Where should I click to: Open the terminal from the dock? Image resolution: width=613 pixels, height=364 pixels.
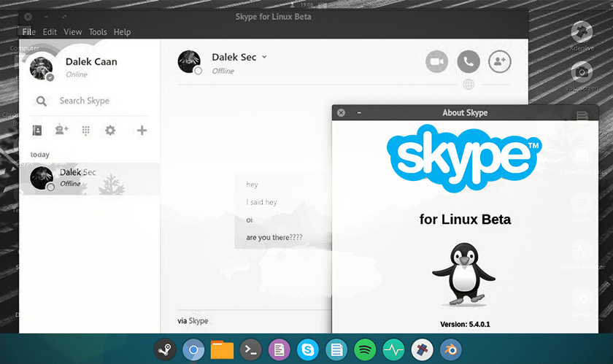click(250, 349)
